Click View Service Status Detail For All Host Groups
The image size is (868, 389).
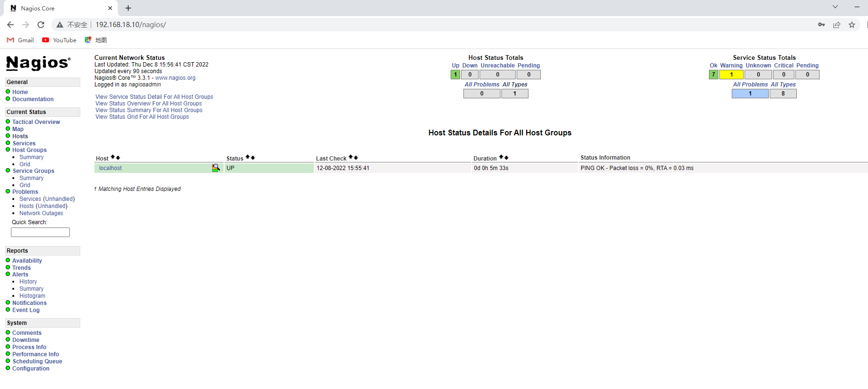[154, 97]
